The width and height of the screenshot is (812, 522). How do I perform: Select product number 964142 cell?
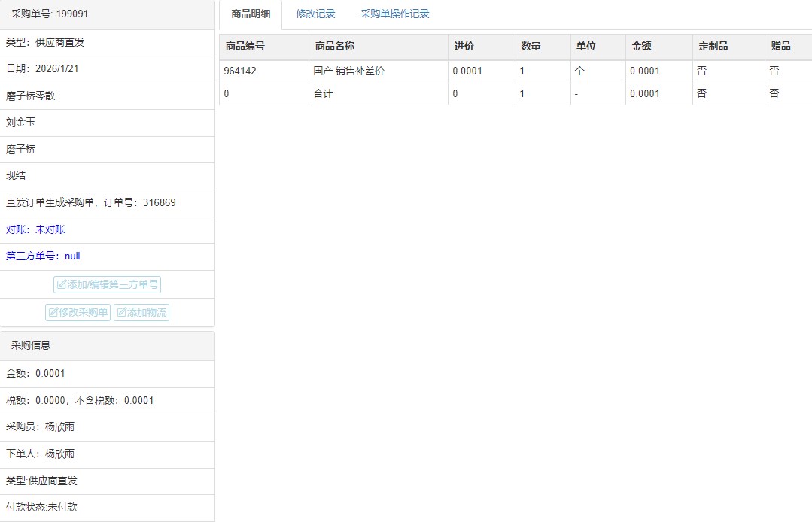[240, 71]
